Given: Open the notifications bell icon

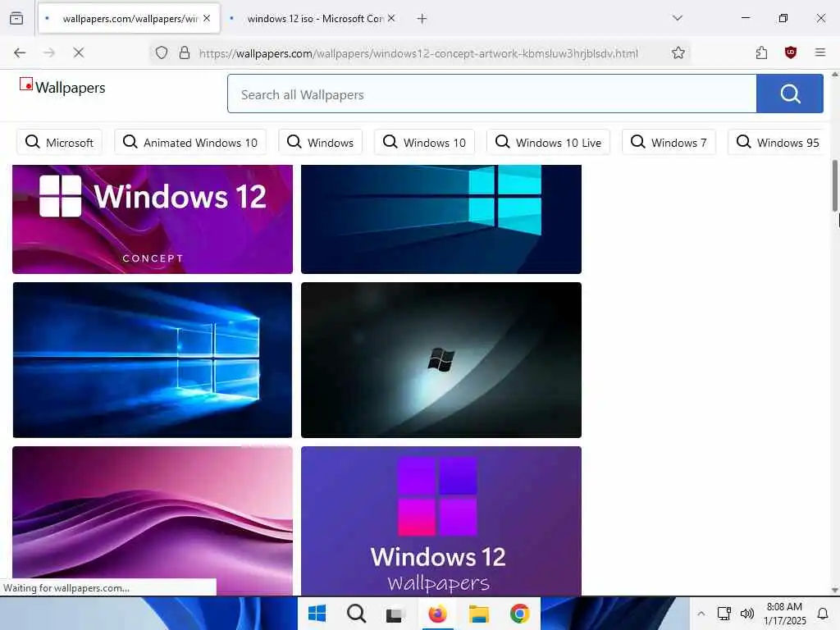Looking at the screenshot, I should [822, 614].
